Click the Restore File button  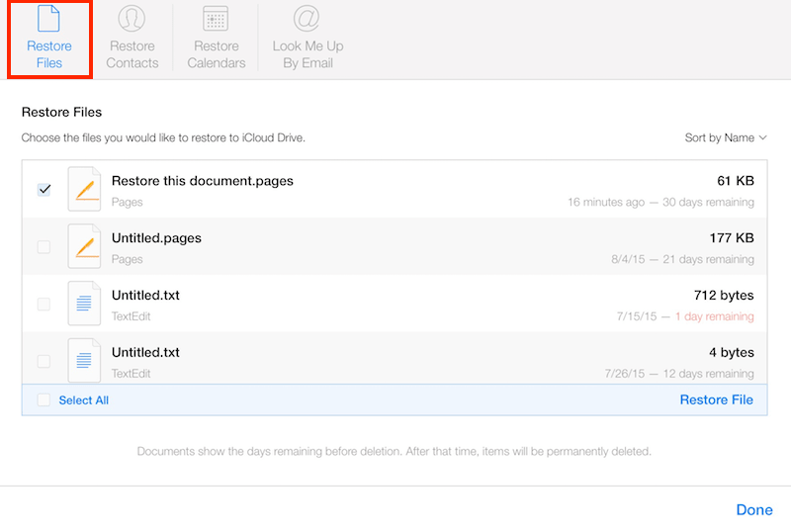[716, 399]
